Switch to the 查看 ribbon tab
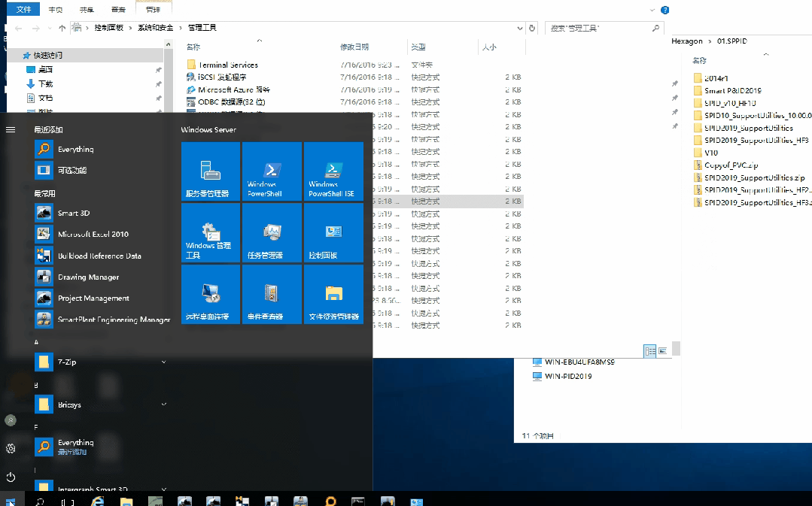 click(119, 9)
